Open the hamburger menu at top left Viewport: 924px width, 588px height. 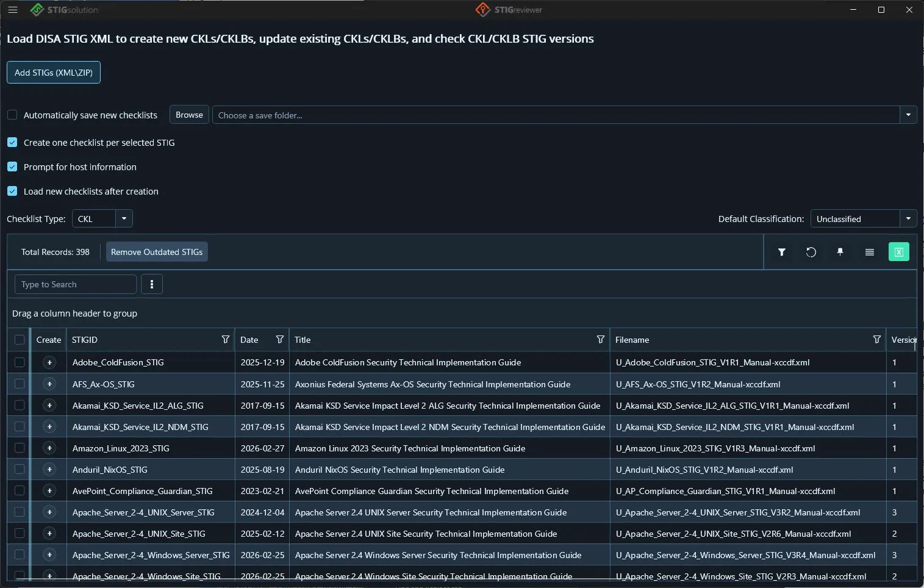13,10
